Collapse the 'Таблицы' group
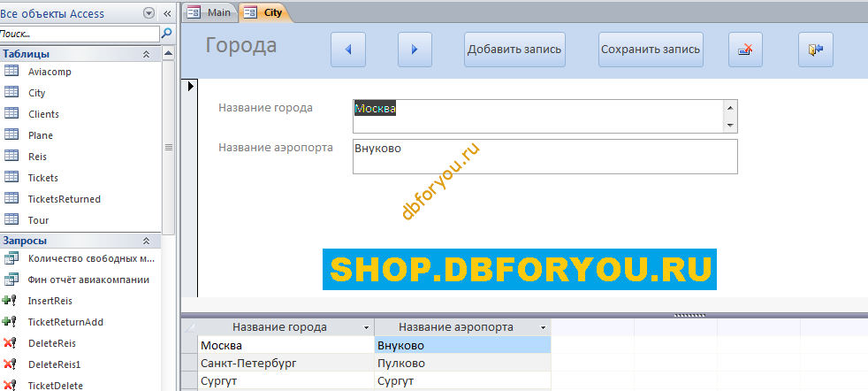 pos(146,54)
